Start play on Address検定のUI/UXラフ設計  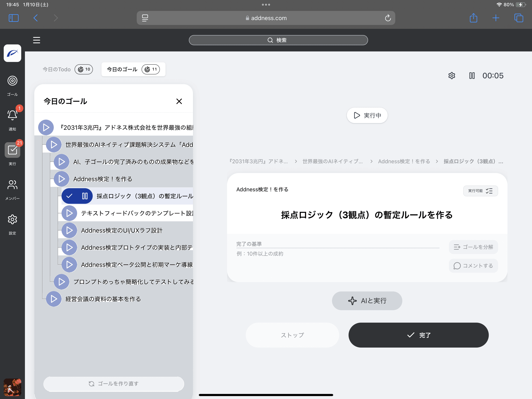coord(69,230)
